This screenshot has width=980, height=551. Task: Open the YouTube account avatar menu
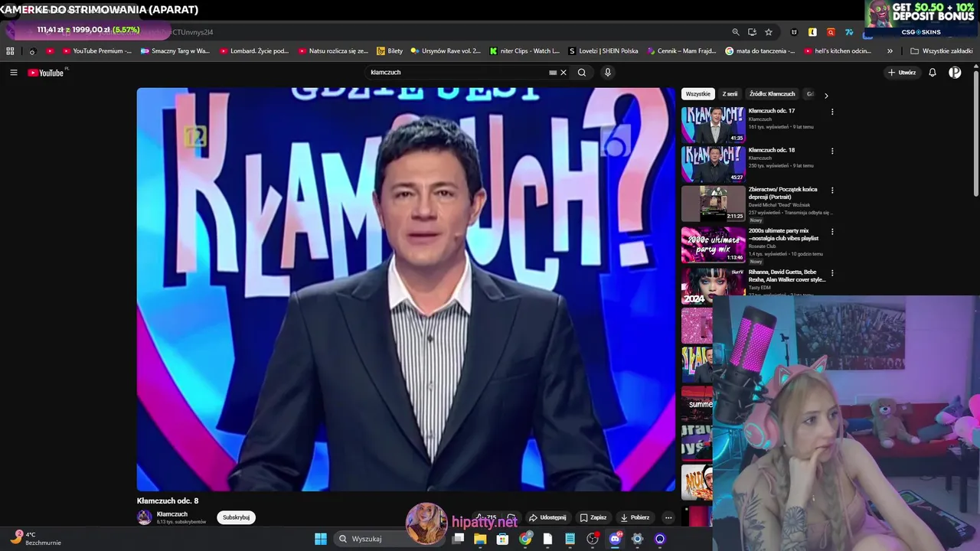(955, 73)
